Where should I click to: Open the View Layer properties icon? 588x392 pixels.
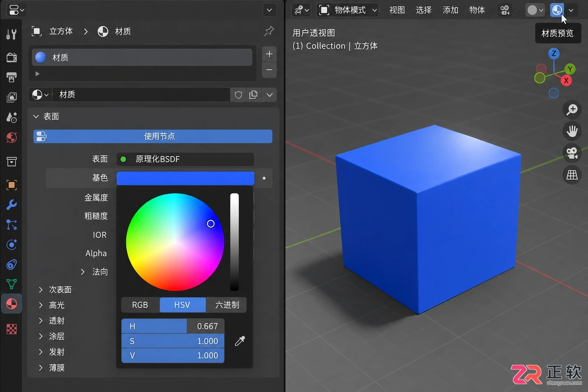(x=11, y=97)
